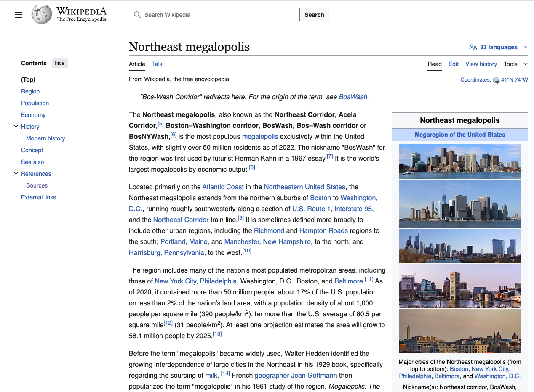Jump to Modern history in contents
This screenshot has width=534, height=392.
(x=45, y=138)
